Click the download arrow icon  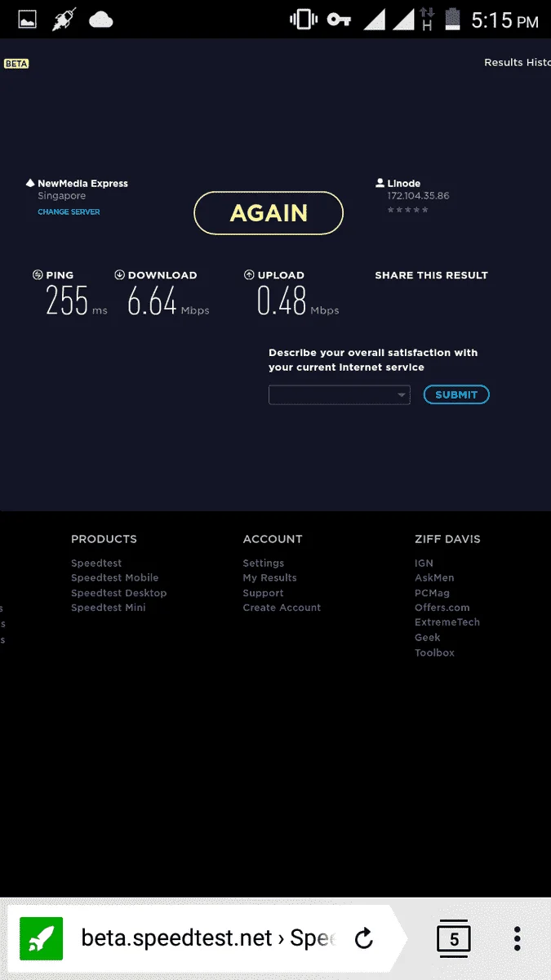119,275
